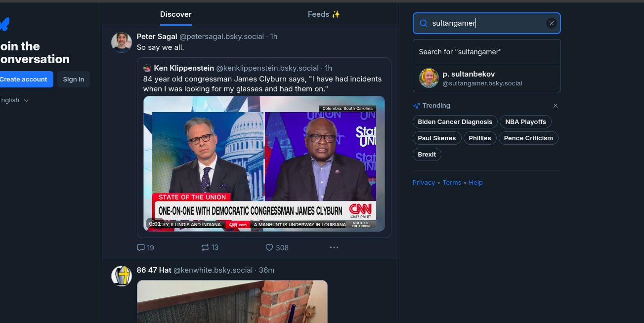644x323 pixels.
Task: Open the NBA Playoffs trending topic
Action: [525, 122]
